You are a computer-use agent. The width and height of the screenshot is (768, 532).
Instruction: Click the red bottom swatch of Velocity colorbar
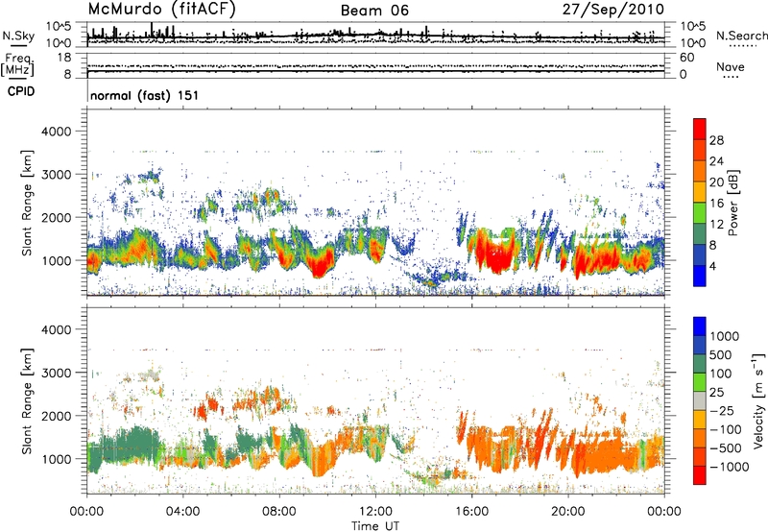(x=700, y=475)
